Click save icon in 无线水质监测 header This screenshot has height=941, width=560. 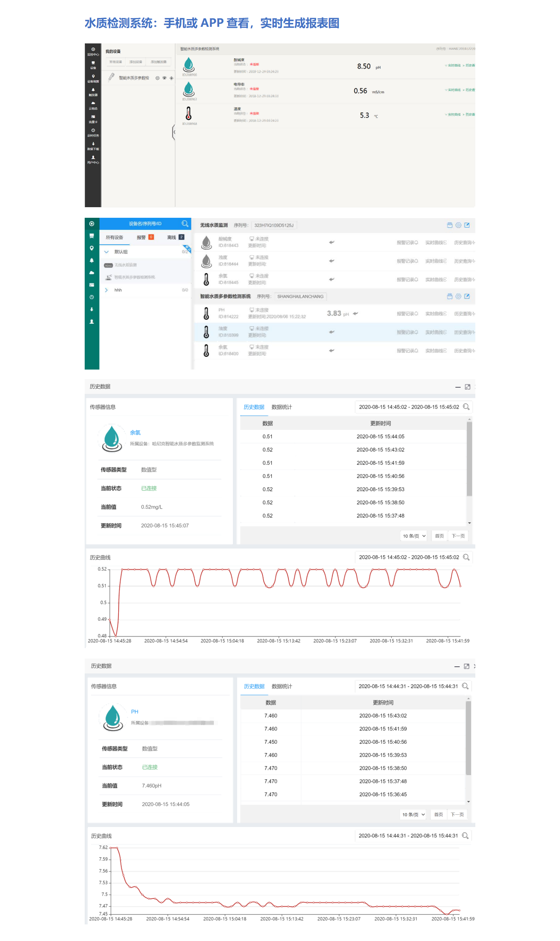click(x=450, y=225)
